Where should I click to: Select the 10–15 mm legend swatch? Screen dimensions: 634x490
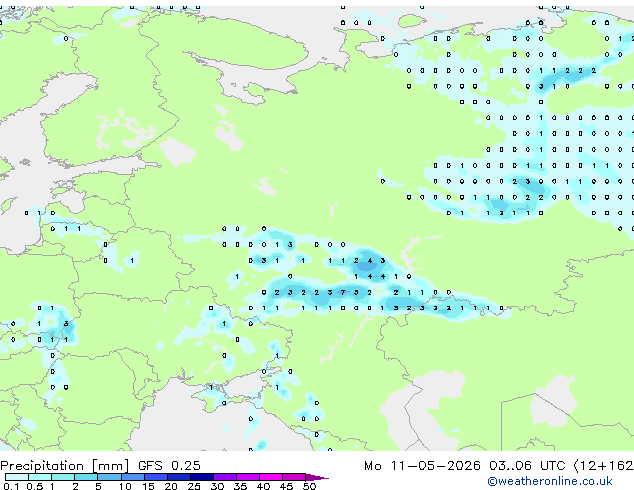click(132, 477)
